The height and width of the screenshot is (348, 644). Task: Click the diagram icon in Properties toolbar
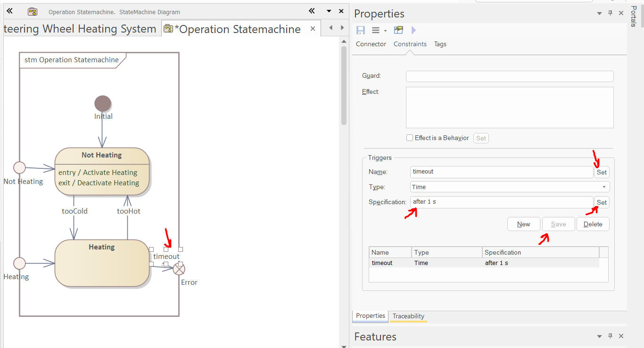tap(399, 30)
